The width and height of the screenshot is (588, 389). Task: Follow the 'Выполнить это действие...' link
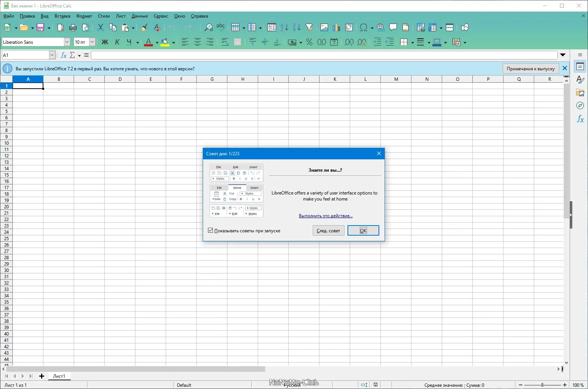click(326, 216)
